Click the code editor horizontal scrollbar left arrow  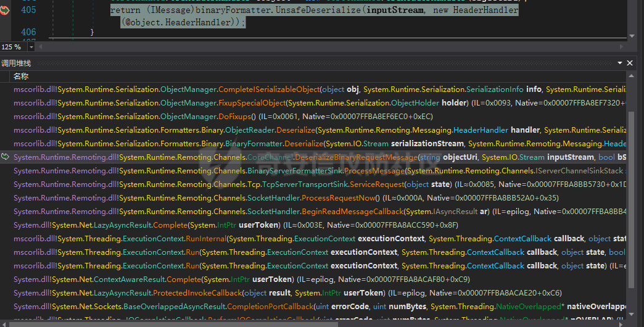pyautogui.click(x=40, y=47)
